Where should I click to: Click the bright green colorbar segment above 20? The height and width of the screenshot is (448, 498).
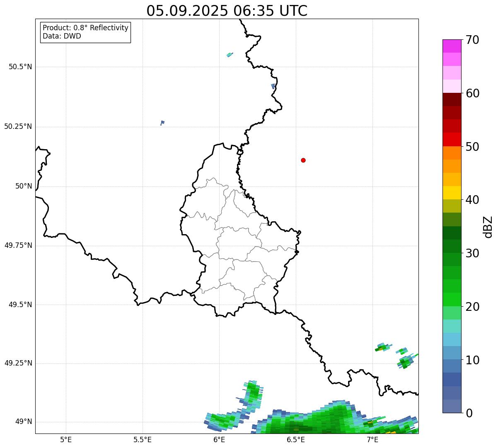pyautogui.click(x=452, y=300)
